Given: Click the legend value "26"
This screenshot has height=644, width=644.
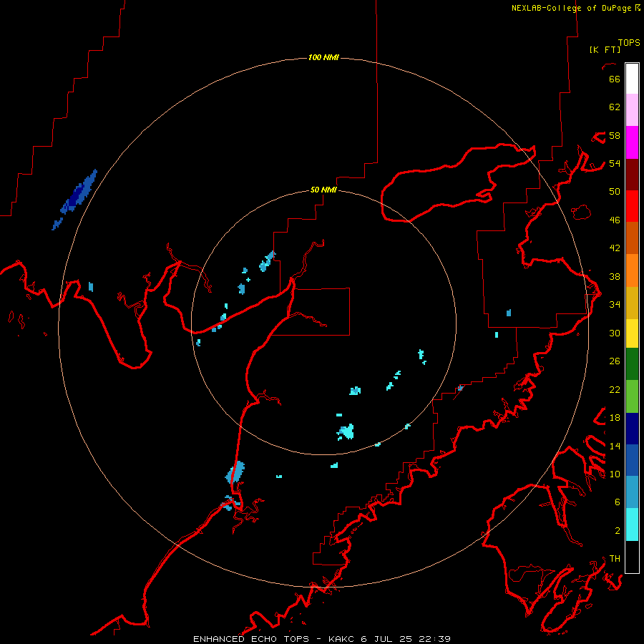Looking at the screenshot, I should tap(615, 361).
